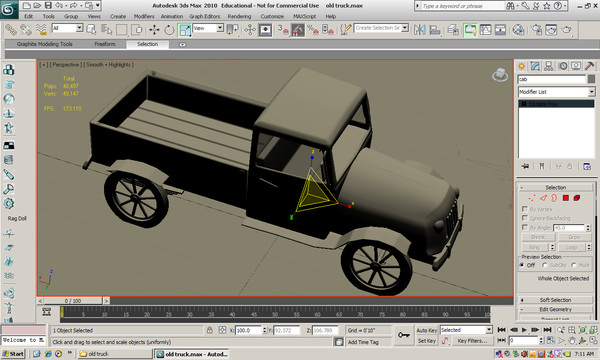This screenshot has height=360, width=600.
Task: Choose the Rectangular Selection Region icon
Action: pyautogui.click(x=121, y=29)
